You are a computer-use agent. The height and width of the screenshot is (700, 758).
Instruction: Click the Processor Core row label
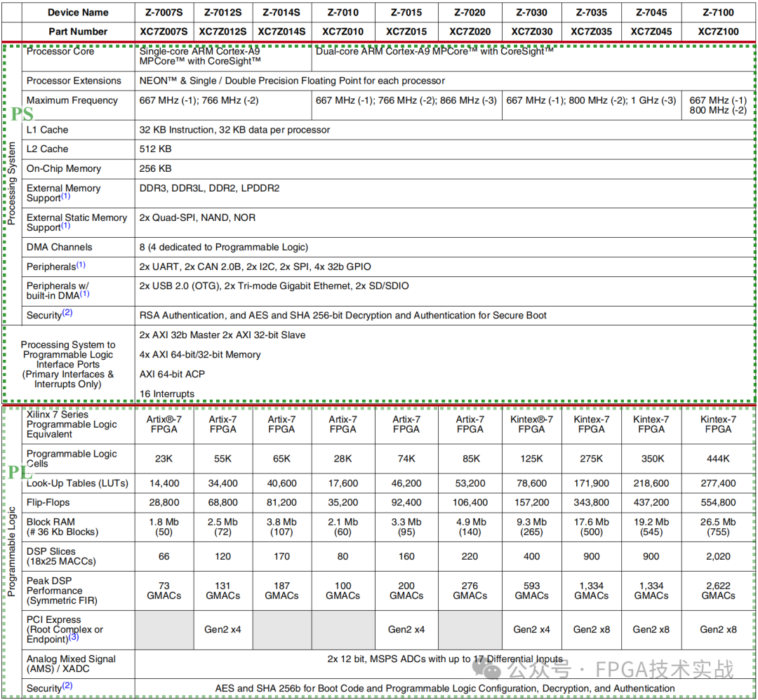(x=60, y=51)
